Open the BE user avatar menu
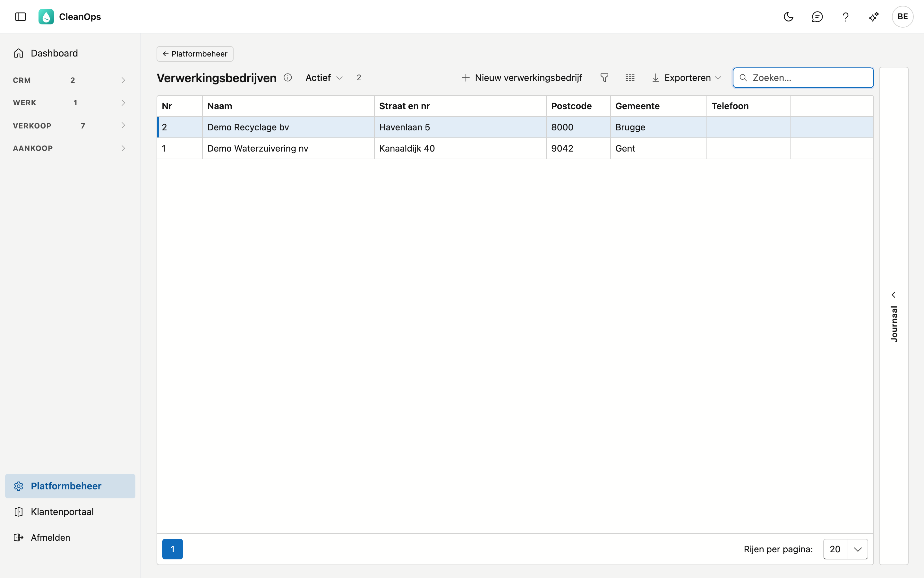The width and height of the screenshot is (924, 578). point(902,16)
